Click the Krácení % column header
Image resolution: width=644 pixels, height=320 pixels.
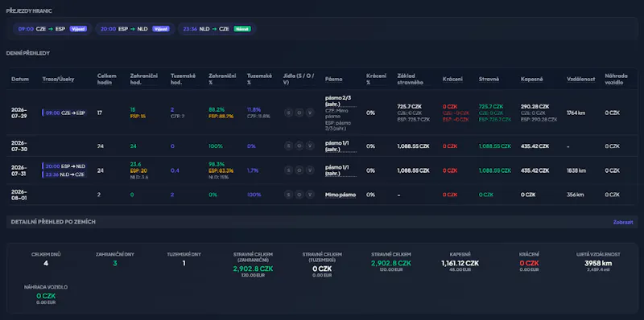coord(376,79)
